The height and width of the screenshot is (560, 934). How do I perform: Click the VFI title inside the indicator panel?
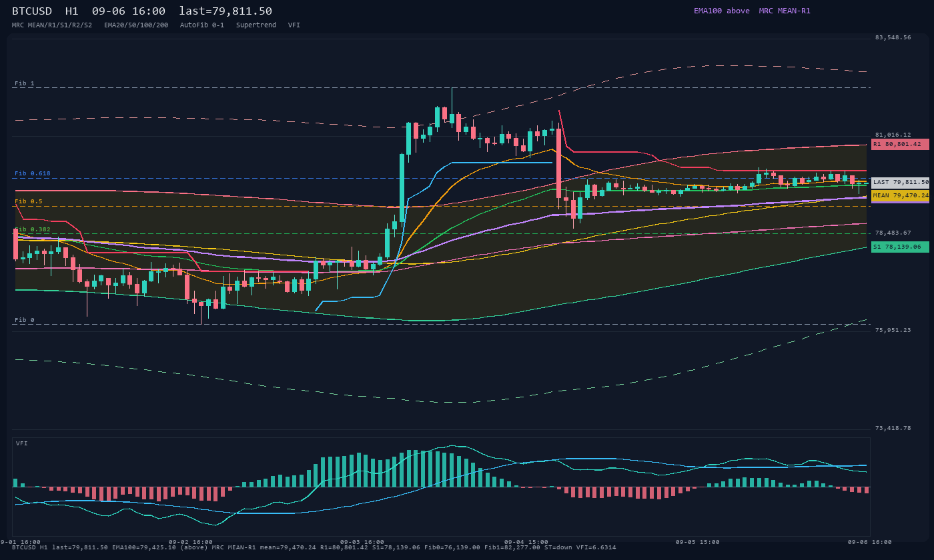click(x=22, y=443)
